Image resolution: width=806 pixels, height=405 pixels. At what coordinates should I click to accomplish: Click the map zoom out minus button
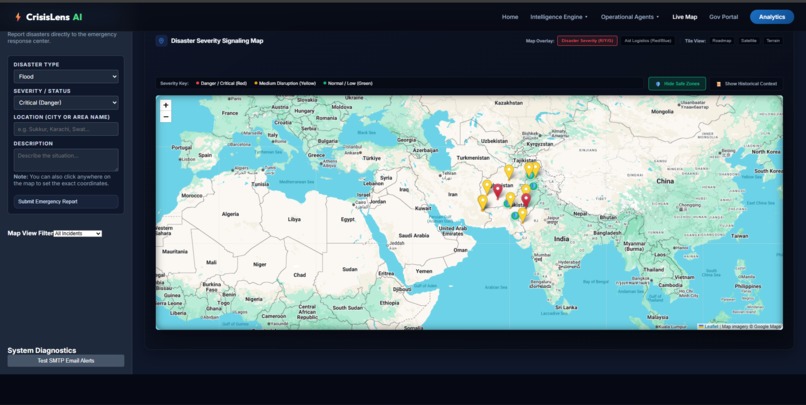pos(166,117)
